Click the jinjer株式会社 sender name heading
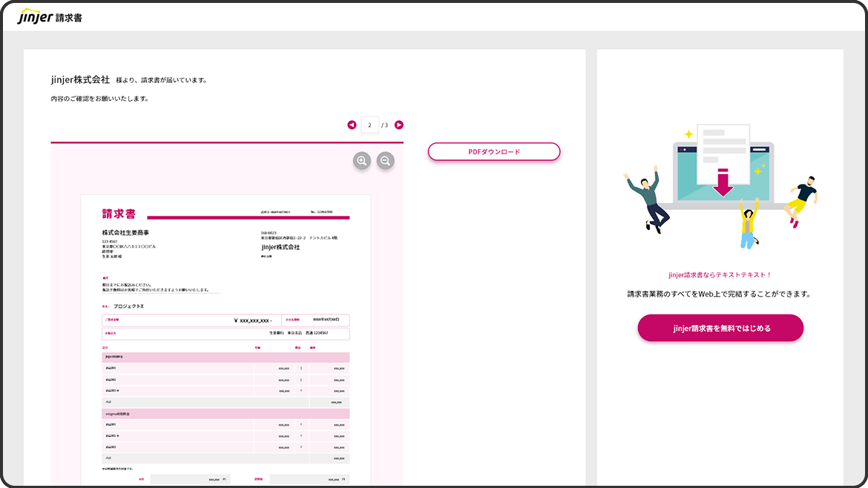868x488 pixels. pos(80,79)
